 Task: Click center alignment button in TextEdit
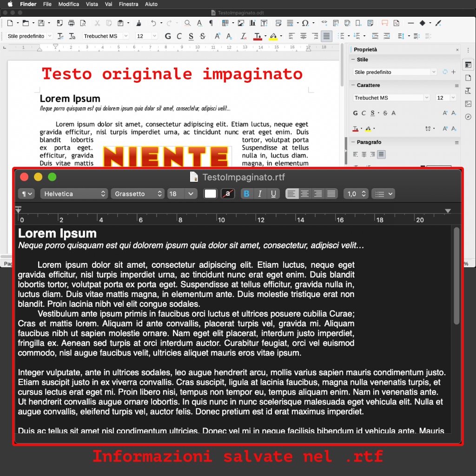[x=305, y=194]
